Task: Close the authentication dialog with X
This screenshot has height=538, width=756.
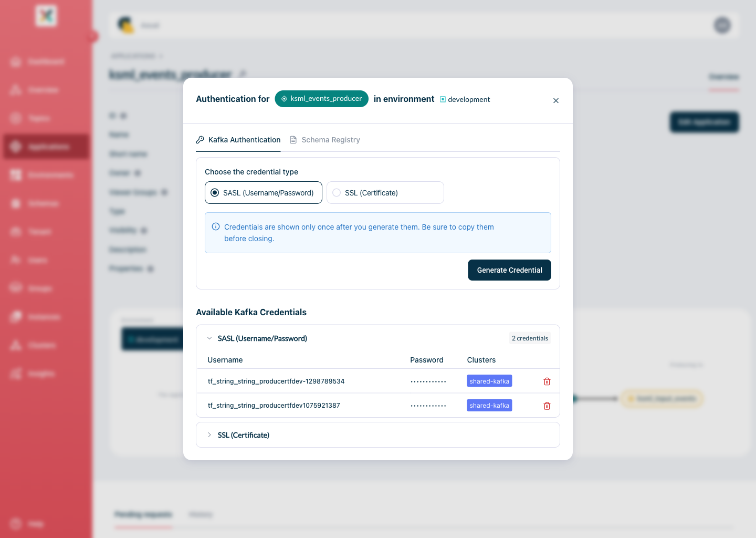Action: pos(556,100)
